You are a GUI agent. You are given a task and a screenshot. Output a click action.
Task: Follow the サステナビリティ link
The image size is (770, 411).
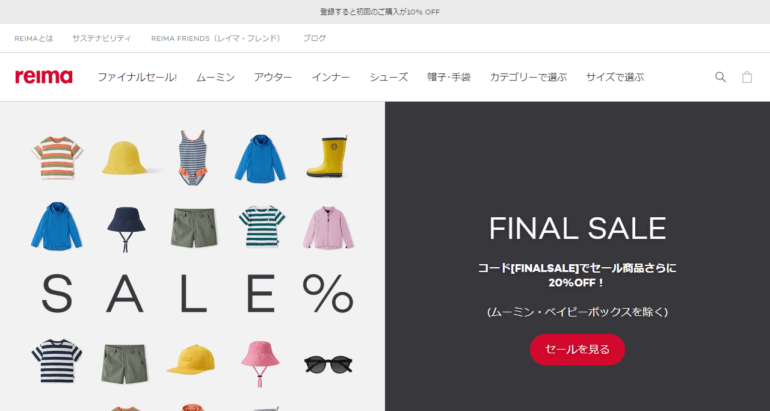click(x=102, y=38)
